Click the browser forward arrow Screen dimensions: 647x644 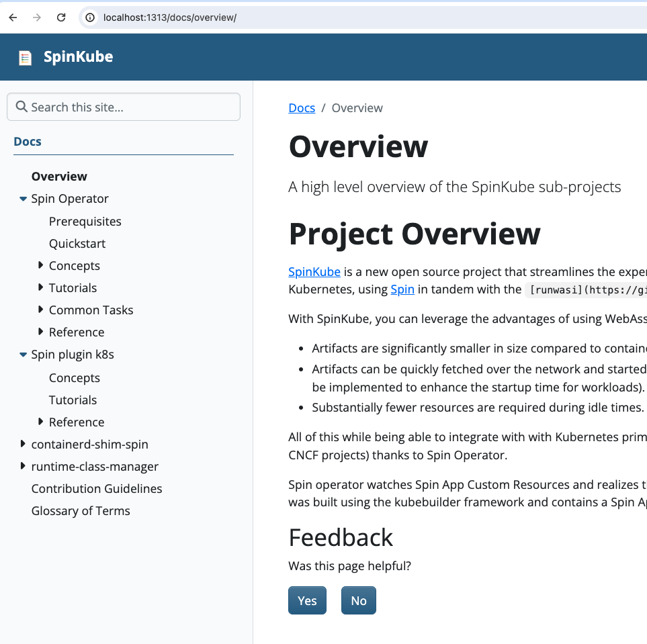(x=37, y=17)
